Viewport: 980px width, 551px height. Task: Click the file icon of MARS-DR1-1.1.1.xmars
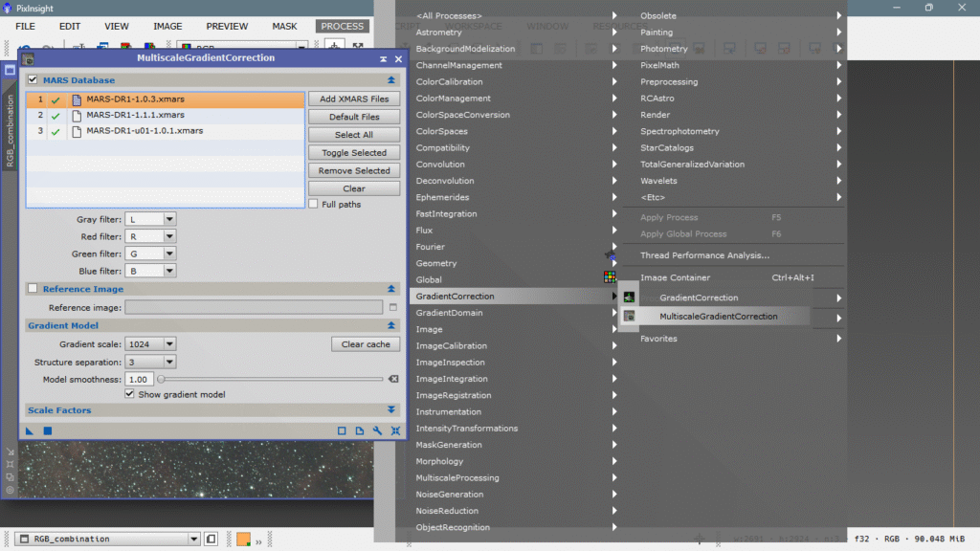pos(77,116)
